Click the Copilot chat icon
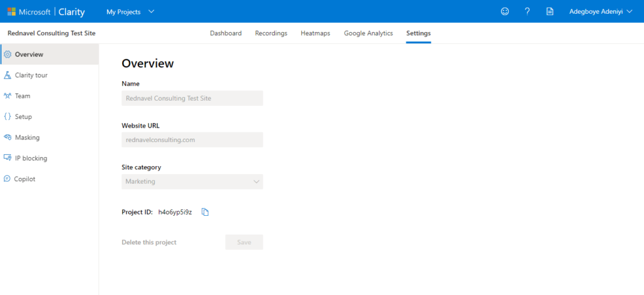Viewport: 644px width, 295px height. 7,179
